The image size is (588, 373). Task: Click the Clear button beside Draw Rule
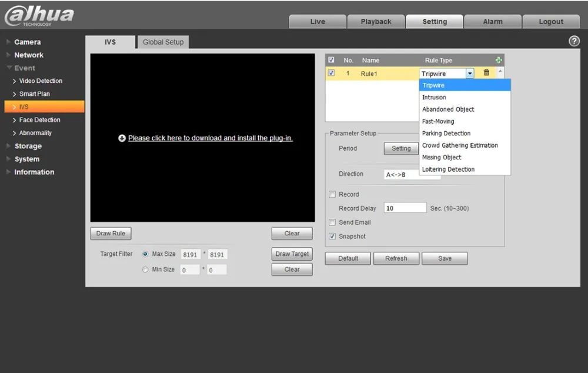pyautogui.click(x=292, y=234)
